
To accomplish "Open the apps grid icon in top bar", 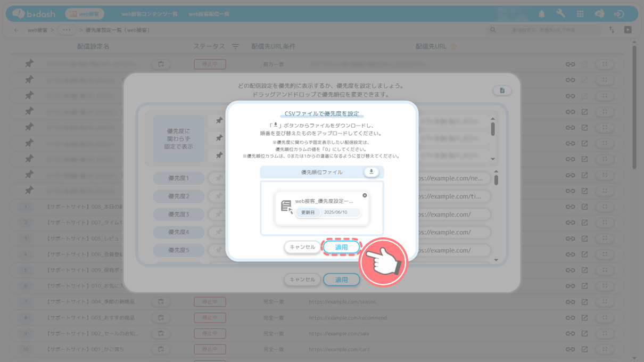I will pos(580,14).
